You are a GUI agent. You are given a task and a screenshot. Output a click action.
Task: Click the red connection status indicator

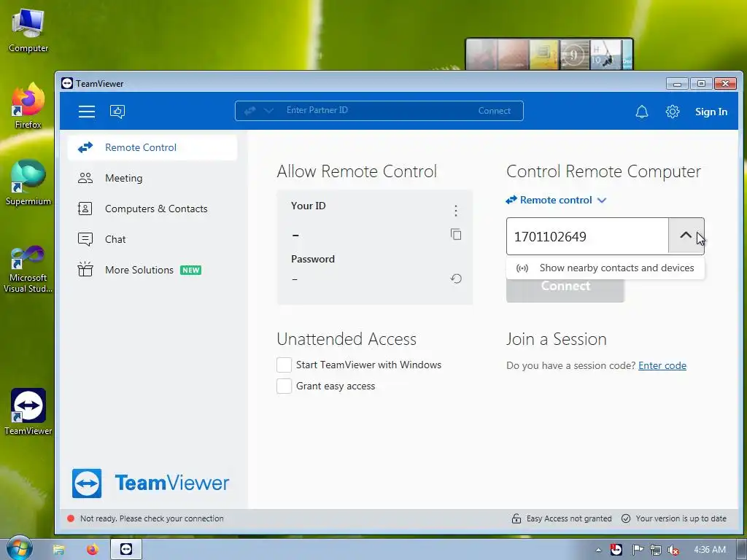click(x=71, y=518)
